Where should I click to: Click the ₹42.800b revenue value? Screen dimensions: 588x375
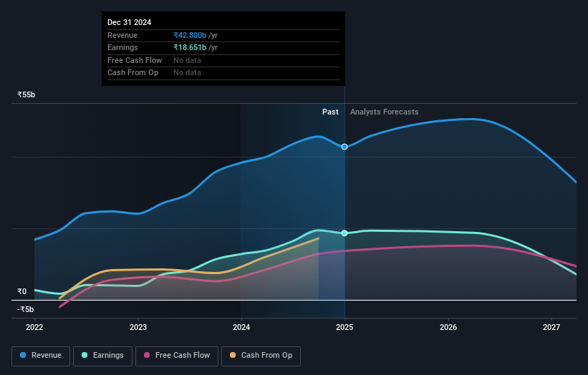(x=190, y=35)
